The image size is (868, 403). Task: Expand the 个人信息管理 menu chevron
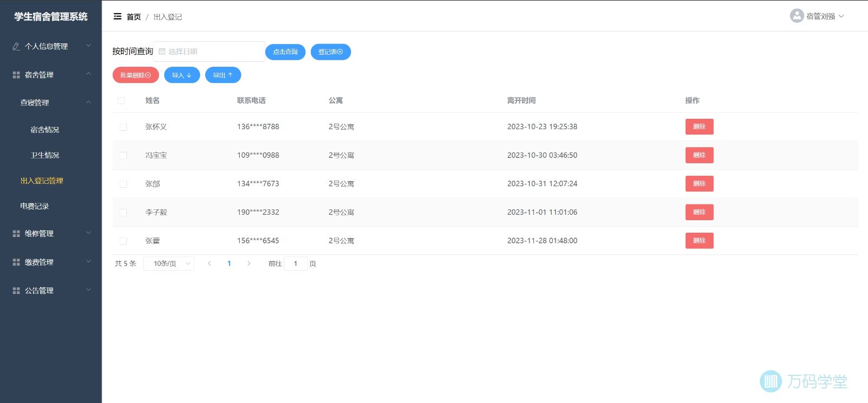pyautogui.click(x=88, y=46)
